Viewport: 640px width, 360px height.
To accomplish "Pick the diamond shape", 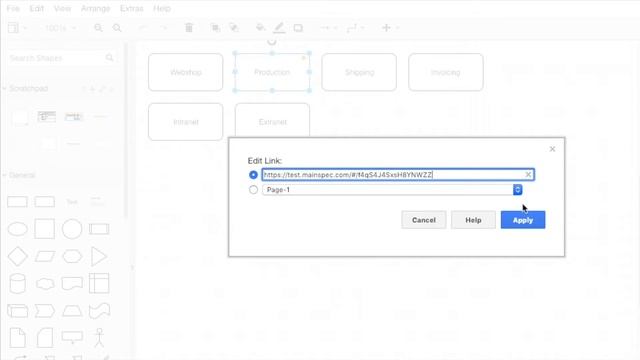I will [x=18, y=256].
